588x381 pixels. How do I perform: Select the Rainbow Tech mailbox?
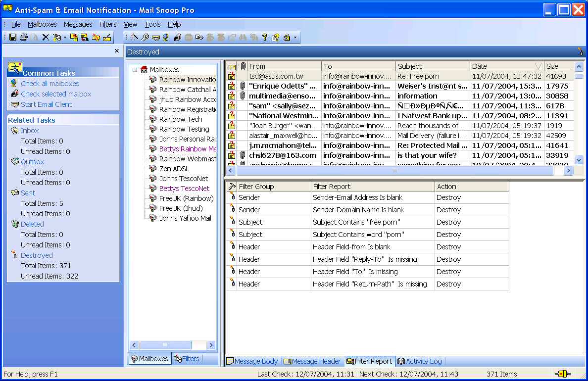coord(180,119)
